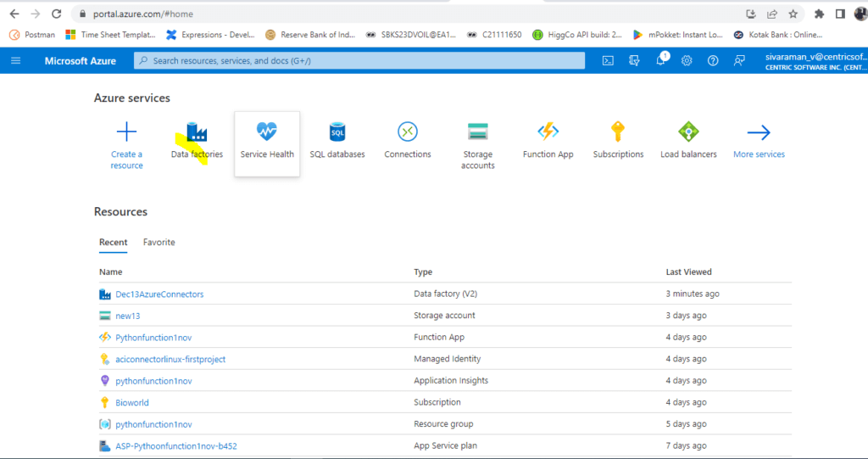Image resolution: width=868 pixels, height=459 pixels.
Task: Open the HiggCo API build bookmark
Action: (576, 35)
